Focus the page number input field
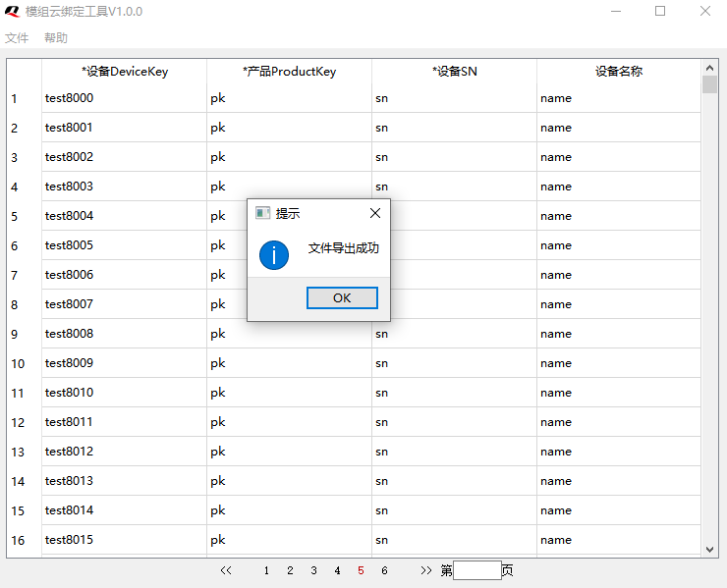 point(477,570)
